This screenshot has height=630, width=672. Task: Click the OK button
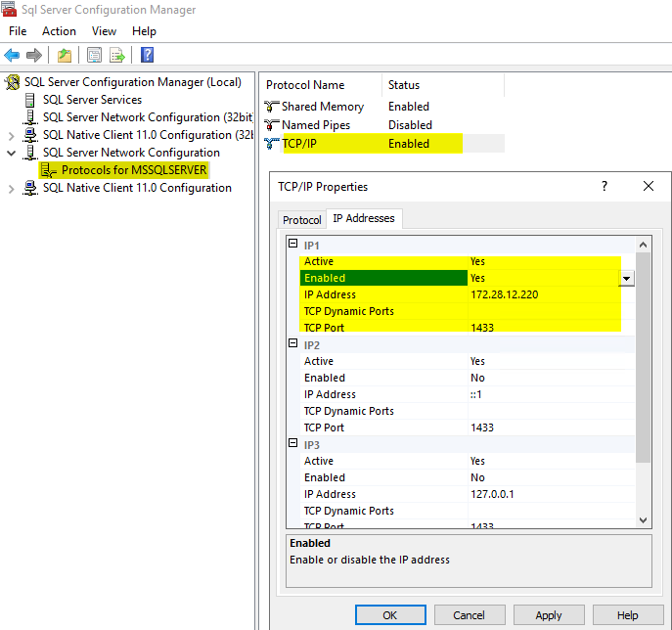389,615
